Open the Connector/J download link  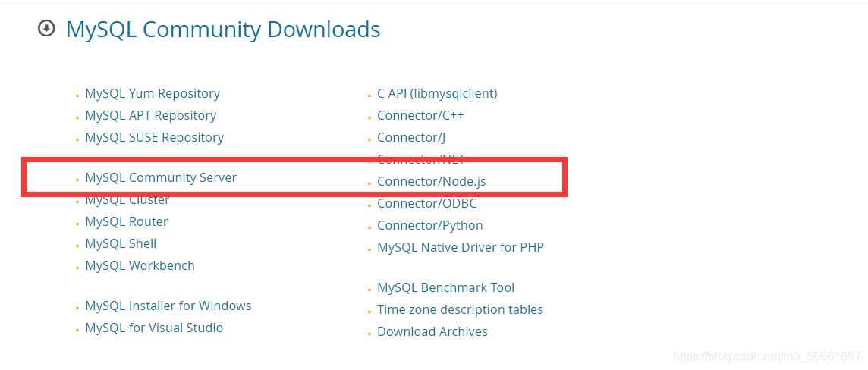[x=411, y=137]
